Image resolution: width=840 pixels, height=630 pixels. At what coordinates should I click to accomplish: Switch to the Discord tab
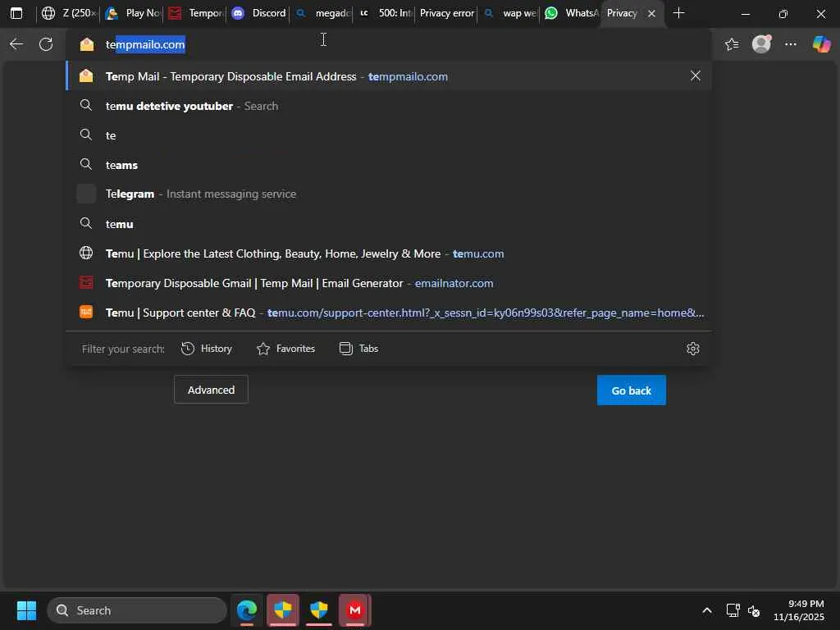[258, 13]
